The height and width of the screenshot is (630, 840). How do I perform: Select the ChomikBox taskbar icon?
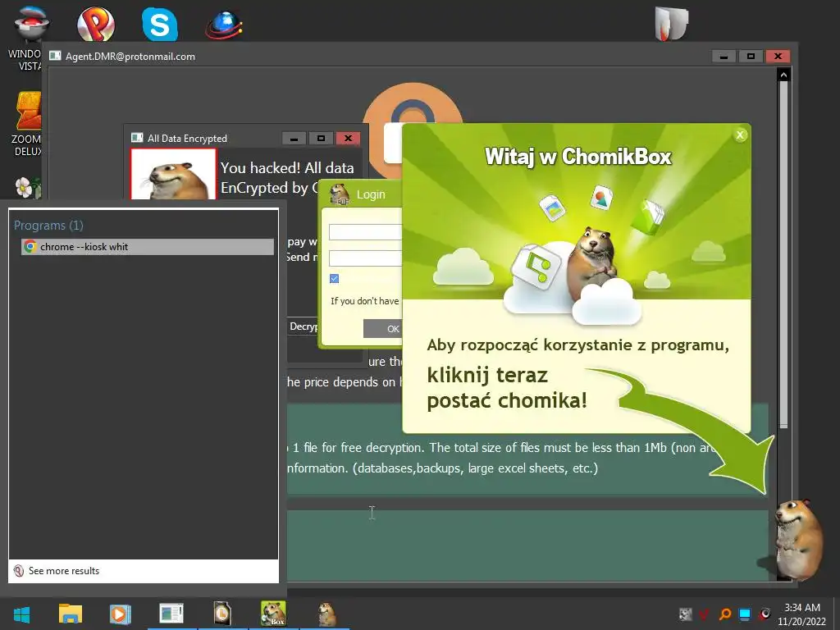273,614
